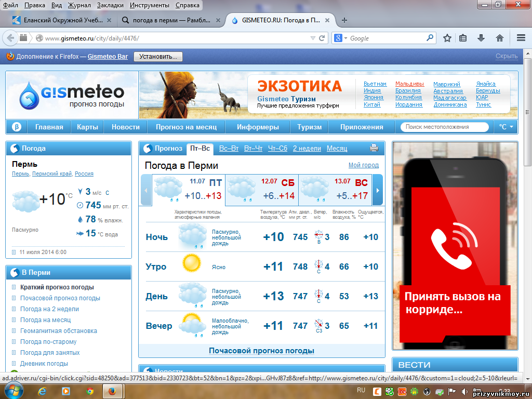
Task: Click the Почасовой прогноз погоды link below the table
Action: (262, 351)
